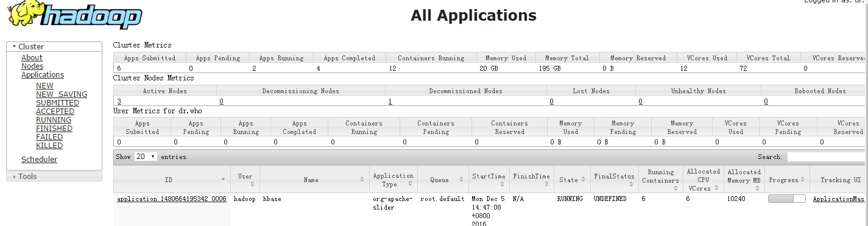Sort table by Allocated CPU VCores column

tap(703, 180)
